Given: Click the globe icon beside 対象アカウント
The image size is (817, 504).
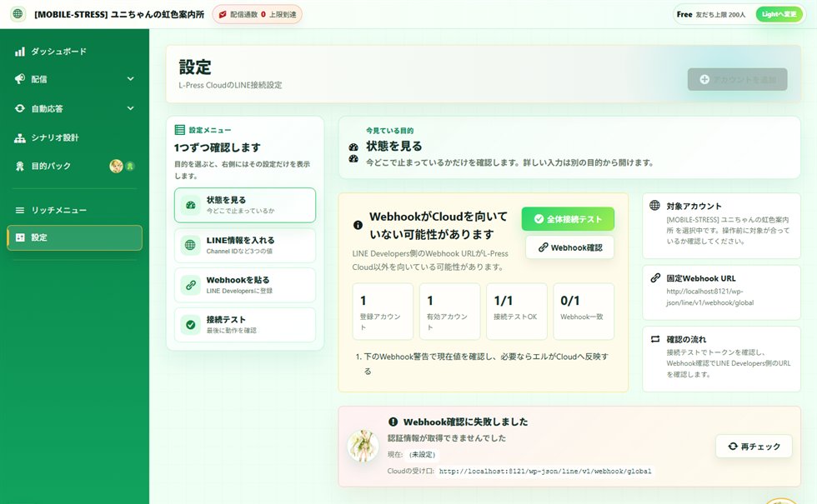Looking at the screenshot, I should click(x=655, y=205).
